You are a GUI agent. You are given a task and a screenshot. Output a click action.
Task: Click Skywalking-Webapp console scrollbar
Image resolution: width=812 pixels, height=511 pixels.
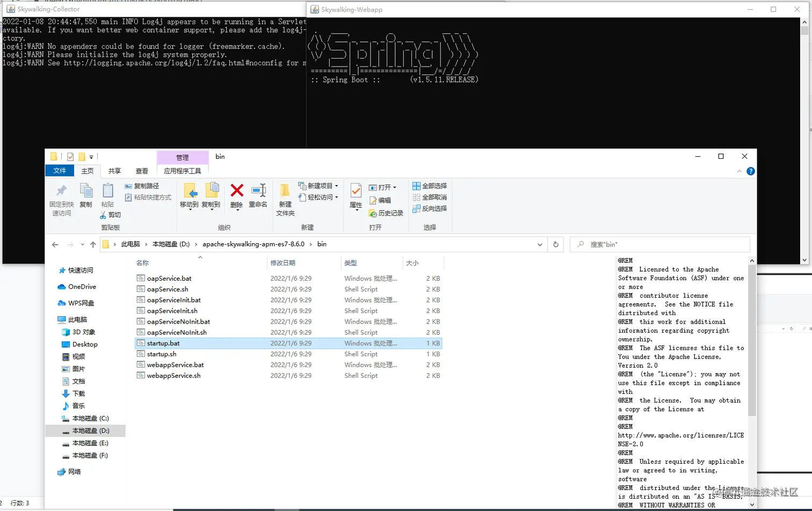(x=804, y=141)
